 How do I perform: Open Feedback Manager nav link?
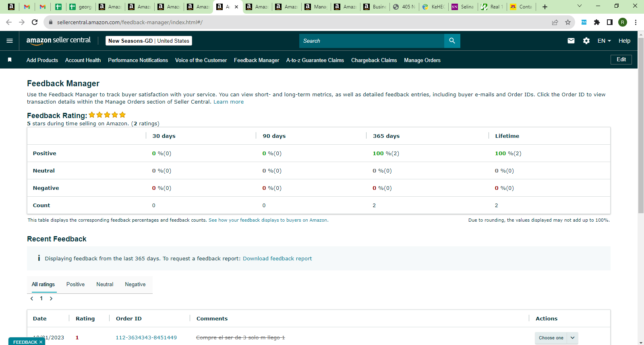[x=257, y=60]
